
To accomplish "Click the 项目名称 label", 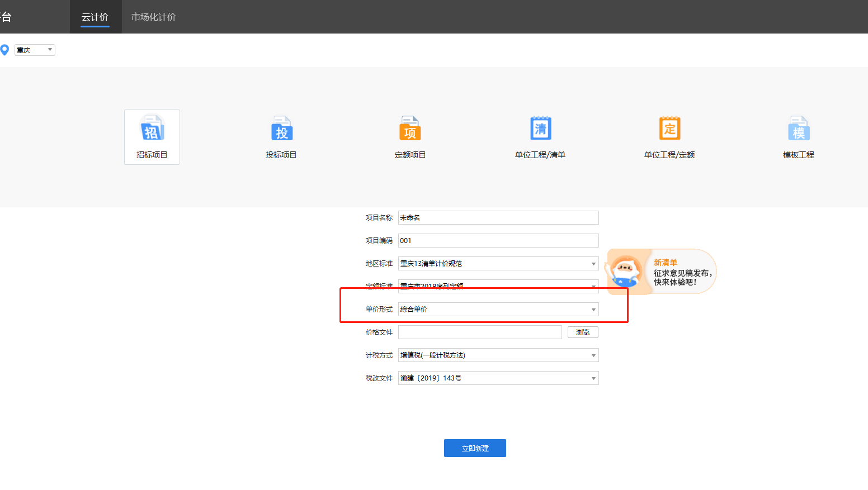I will pyautogui.click(x=379, y=217).
